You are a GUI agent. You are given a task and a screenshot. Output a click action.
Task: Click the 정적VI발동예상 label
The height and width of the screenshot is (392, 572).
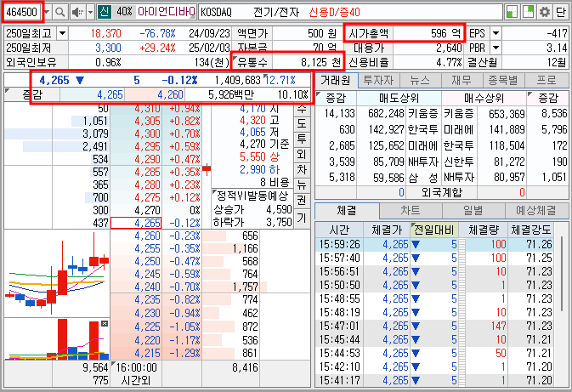(252, 196)
